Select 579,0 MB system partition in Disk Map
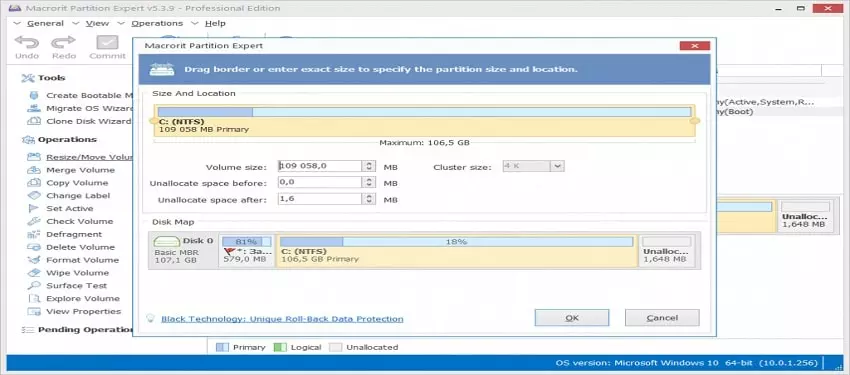 pyautogui.click(x=247, y=251)
